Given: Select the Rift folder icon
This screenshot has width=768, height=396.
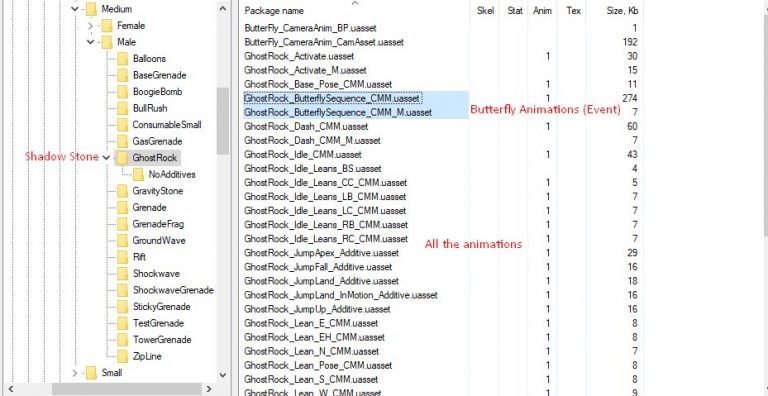Looking at the screenshot, I should coord(122,257).
